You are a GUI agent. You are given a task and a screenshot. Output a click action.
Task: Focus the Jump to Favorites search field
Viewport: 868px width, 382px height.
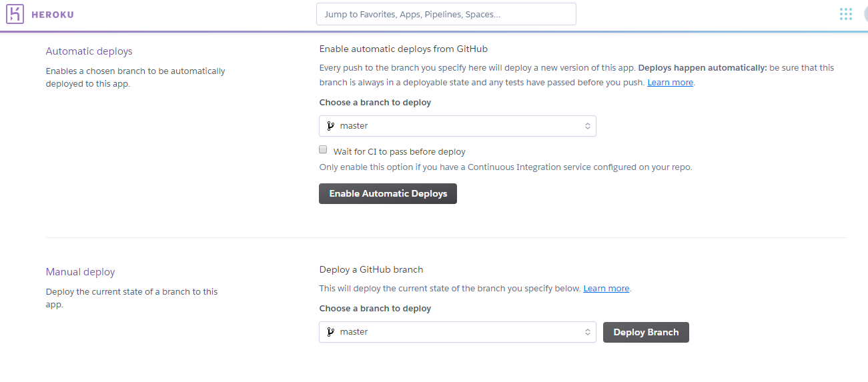tap(446, 14)
